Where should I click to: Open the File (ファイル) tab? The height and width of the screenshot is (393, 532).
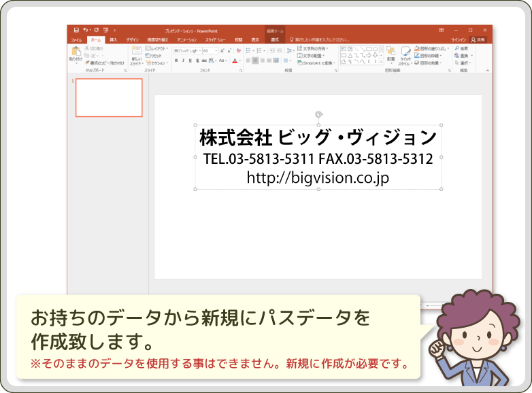(x=76, y=40)
